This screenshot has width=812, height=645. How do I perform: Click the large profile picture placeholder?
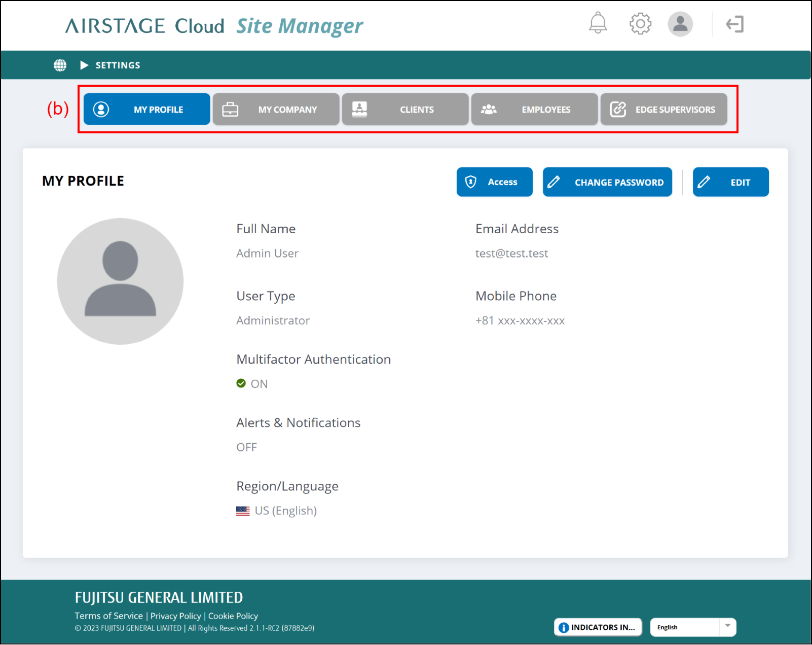[120, 281]
